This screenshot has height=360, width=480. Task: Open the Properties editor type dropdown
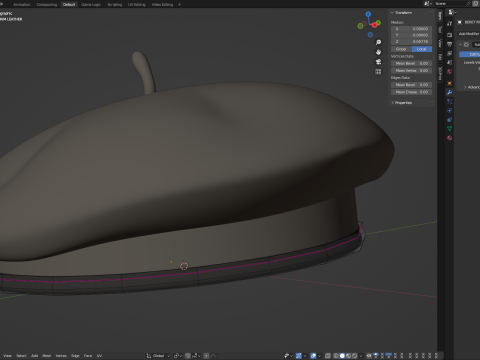[452, 12]
